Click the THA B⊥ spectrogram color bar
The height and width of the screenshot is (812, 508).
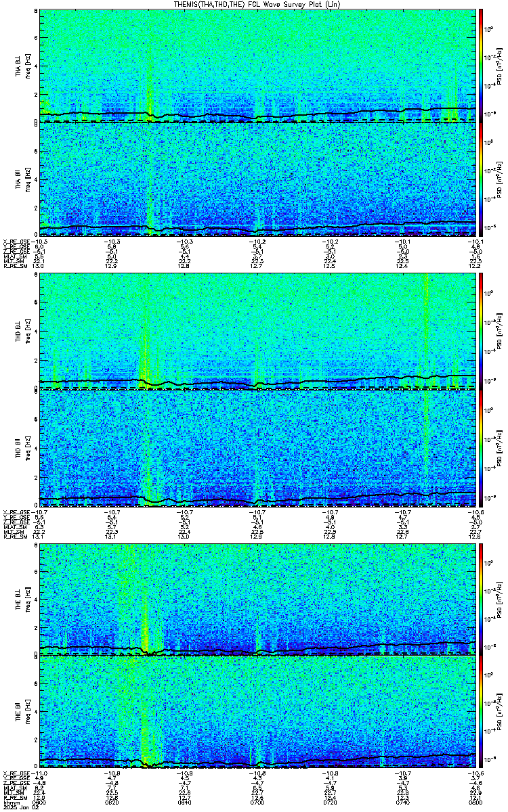(481, 65)
